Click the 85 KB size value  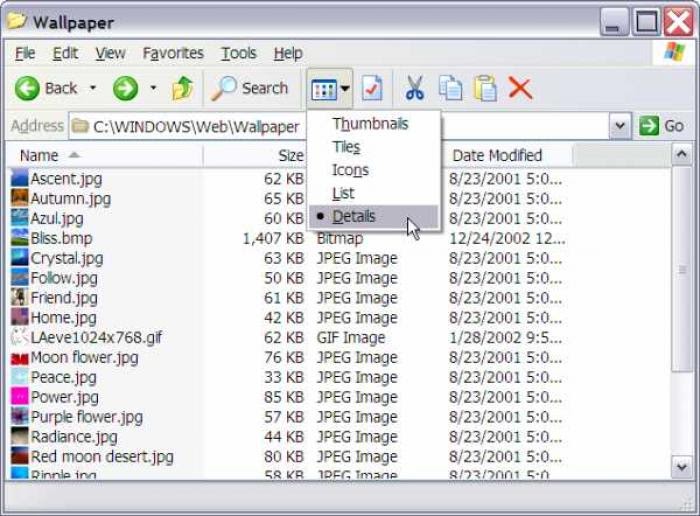pos(284,397)
